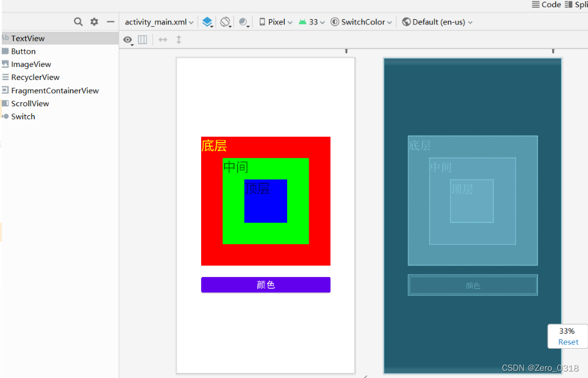
Task: Select the 颜色 button in blueprint view
Action: 473,285
